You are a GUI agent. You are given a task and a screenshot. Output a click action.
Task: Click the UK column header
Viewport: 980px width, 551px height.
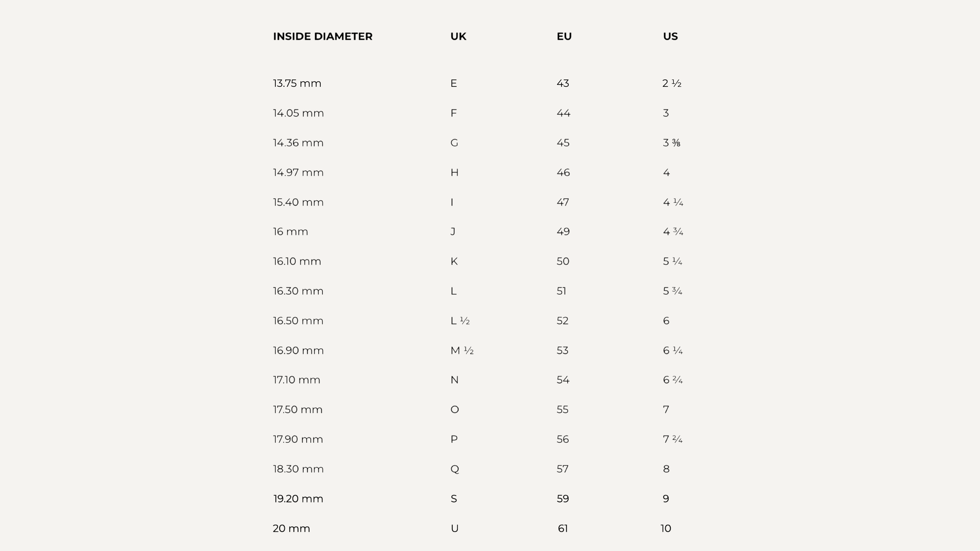click(x=458, y=36)
